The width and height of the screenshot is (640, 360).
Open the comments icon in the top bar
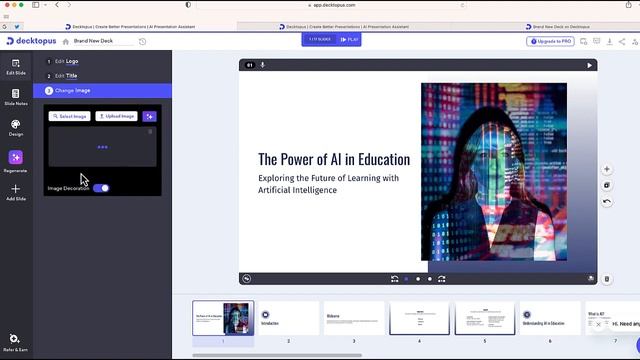click(x=596, y=41)
